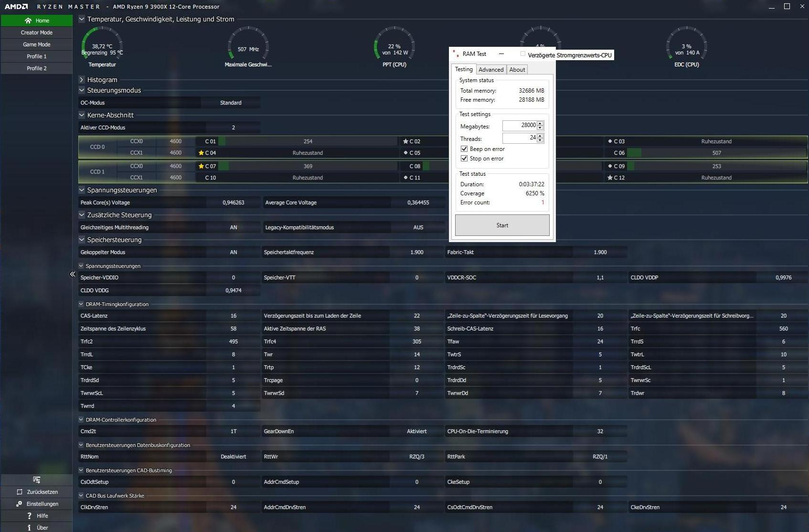Expand the Histogram section
Screen dimensions: 809x532
tap(82, 80)
